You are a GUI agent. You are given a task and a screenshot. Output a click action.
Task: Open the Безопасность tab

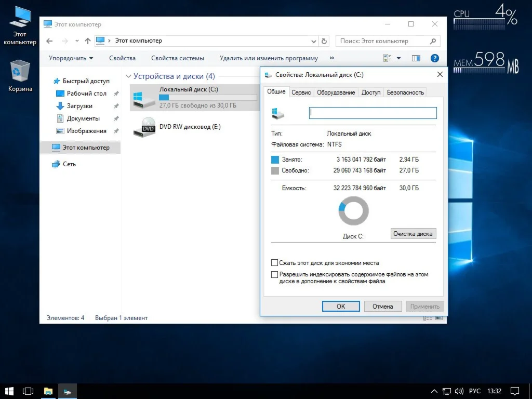(x=405, y=92)
